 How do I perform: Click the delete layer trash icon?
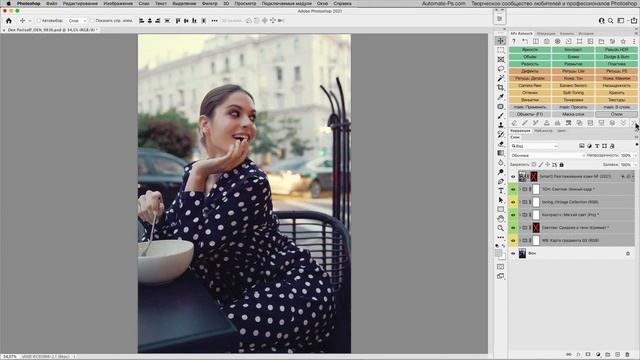[x=627, y=354]
